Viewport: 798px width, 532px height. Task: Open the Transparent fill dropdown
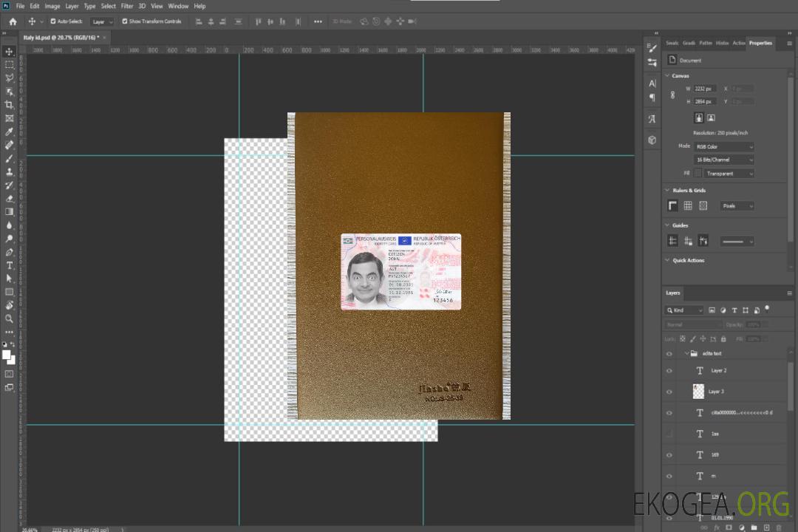point(729,174)
